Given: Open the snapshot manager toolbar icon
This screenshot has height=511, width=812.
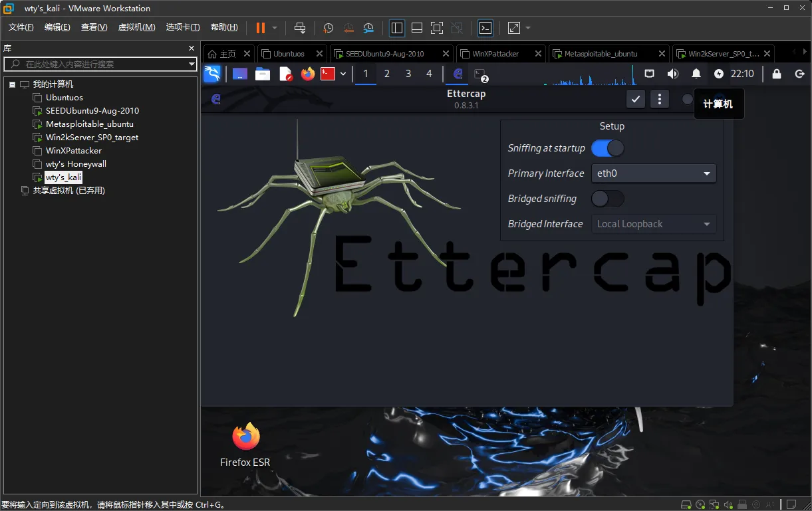Looking at the screenshot, I should coord(368,28).
